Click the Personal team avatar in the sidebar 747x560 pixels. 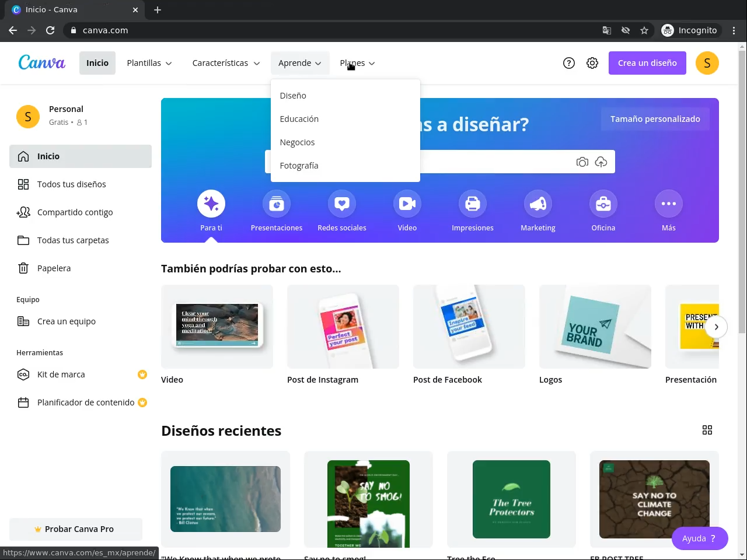pyautogui.click(x=28, y=117)
